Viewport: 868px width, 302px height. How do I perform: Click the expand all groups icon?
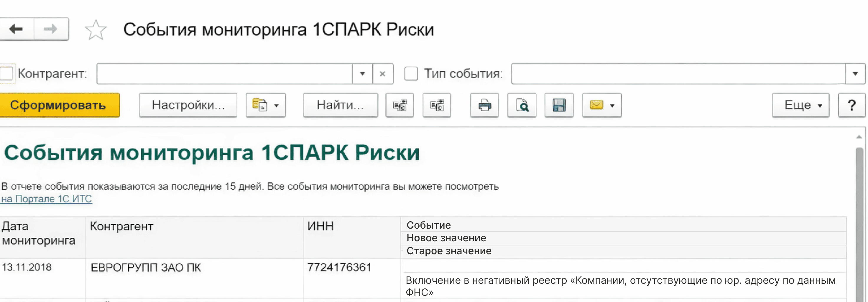400,105
